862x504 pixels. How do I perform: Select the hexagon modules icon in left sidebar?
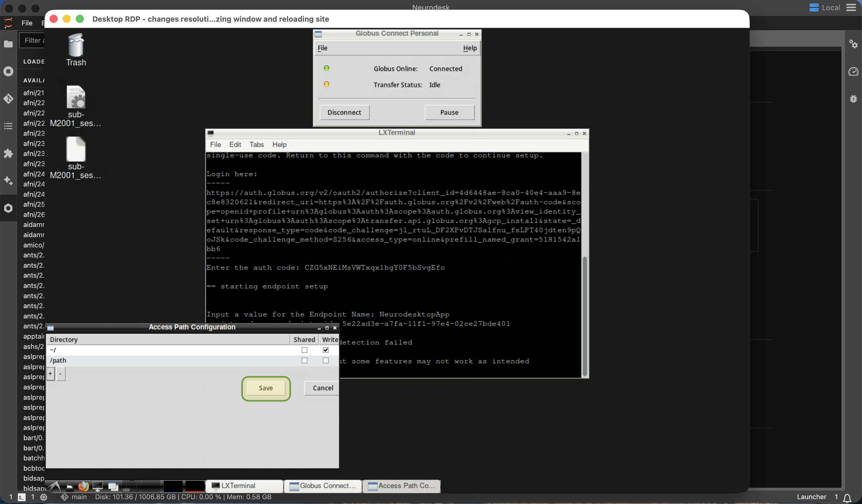point(8,208)
